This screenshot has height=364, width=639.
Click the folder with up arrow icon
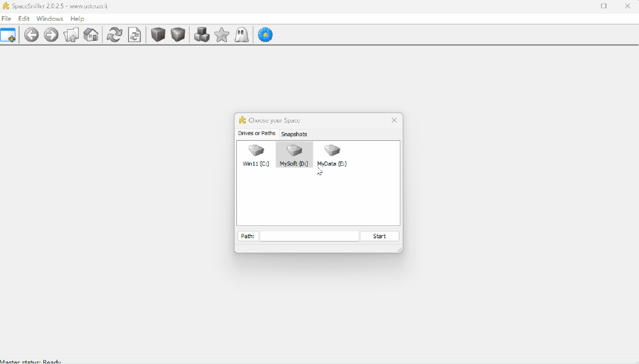pyautogui.click(x=72, y=35)
